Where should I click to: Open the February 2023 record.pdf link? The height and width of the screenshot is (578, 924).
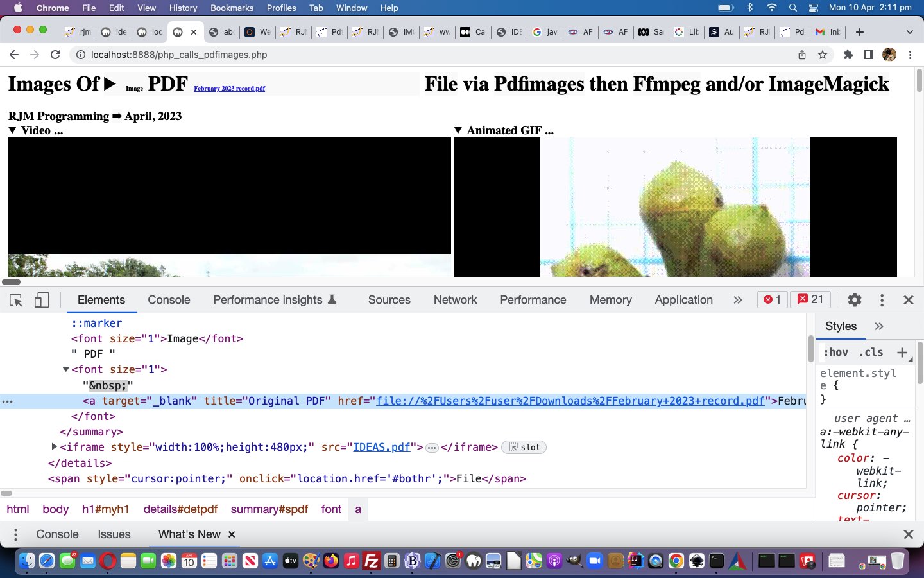[x=229, y=89]
